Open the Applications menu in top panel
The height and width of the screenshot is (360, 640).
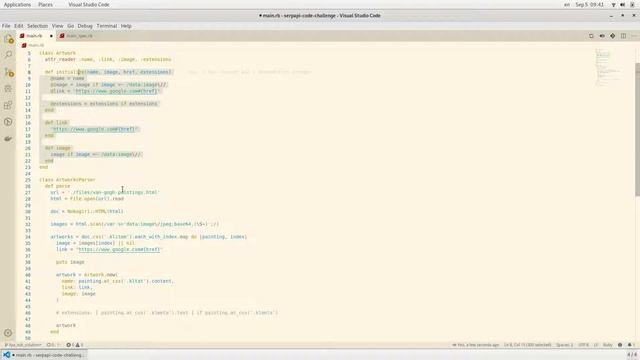click(17, 5)
